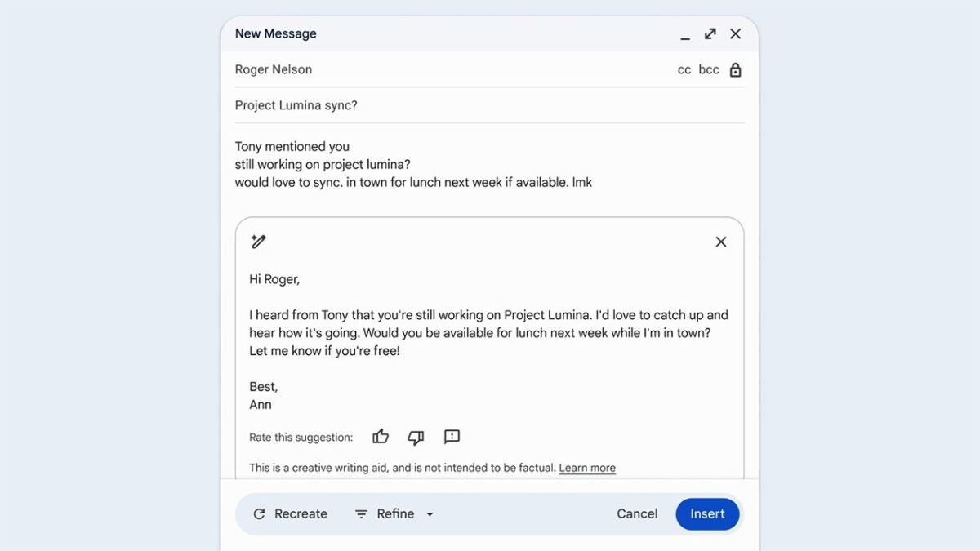This screenshot has height=551, width=980.
Task: Click the pop-out compose window icon
Action: 710,33
